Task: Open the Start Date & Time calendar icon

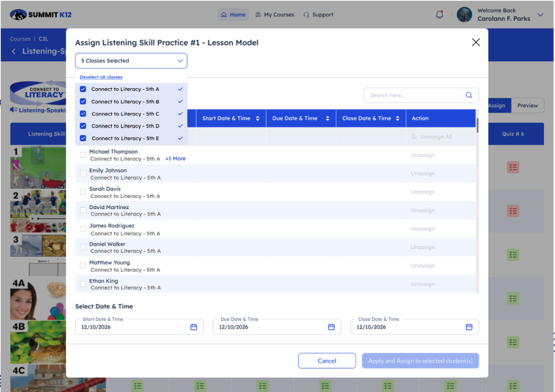Action: point(193,327)
